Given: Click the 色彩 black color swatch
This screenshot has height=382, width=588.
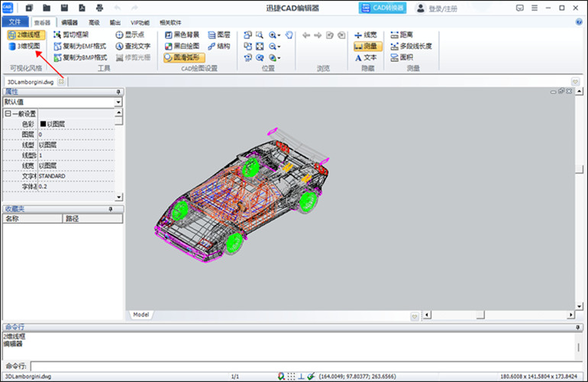Looking at the screenshot, I should tap(43, 124).
